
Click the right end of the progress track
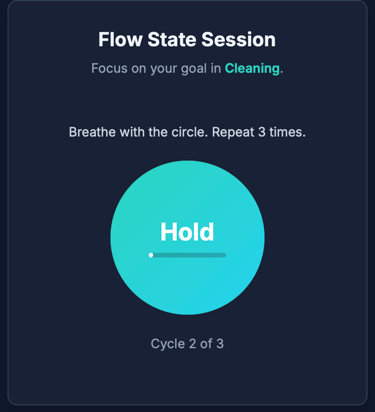pyautogui.click(x=224, y=255)
